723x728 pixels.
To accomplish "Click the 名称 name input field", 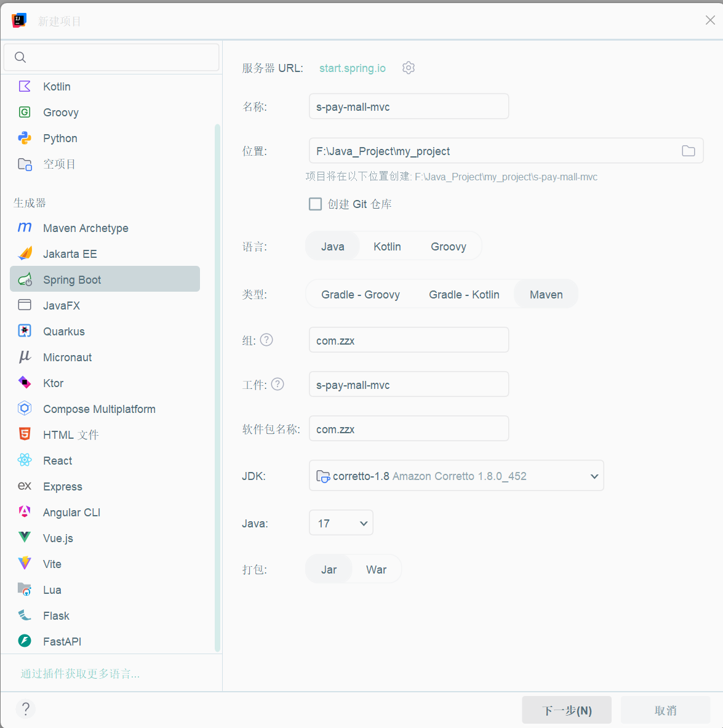I will coord(409,106).
